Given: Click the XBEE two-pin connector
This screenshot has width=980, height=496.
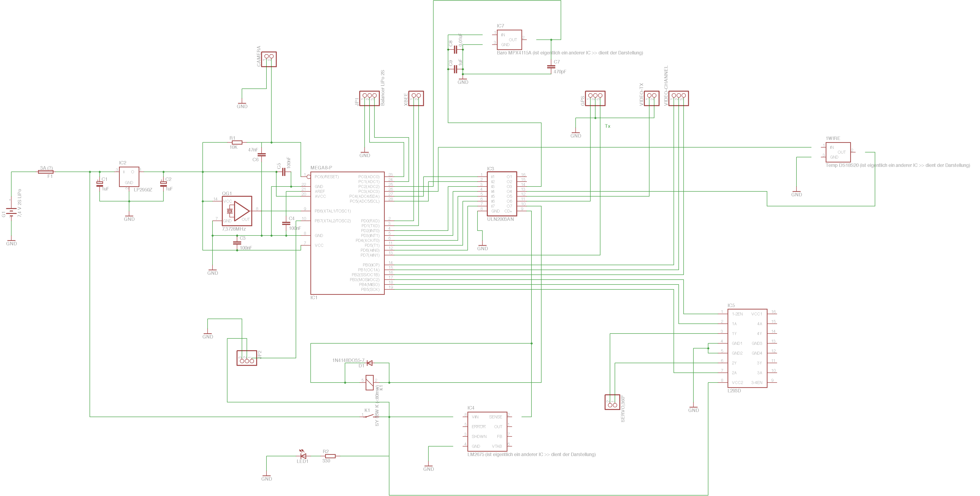Looking at the screenshot, I should coord(416,98).
